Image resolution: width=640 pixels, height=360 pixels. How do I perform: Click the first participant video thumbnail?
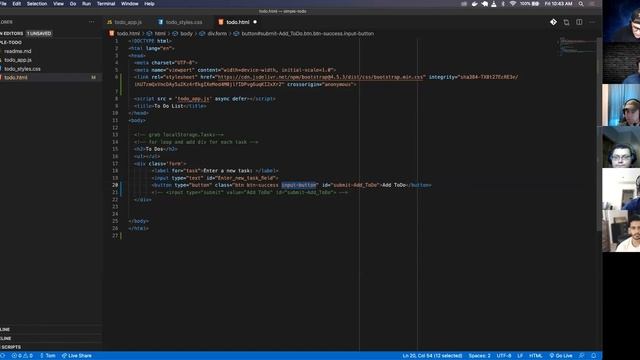[x=621, y=21]
